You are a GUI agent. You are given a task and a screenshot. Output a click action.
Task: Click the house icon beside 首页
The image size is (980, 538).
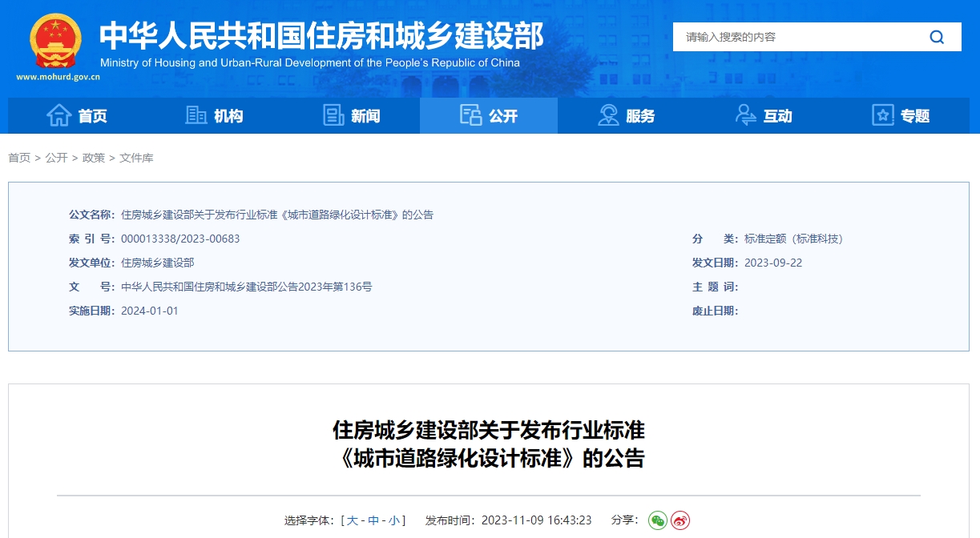coord(59,115)
